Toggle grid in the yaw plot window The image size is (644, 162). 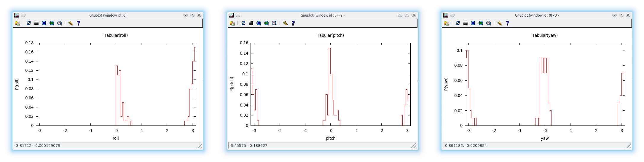pyautogui.click(x=466, y=23)
